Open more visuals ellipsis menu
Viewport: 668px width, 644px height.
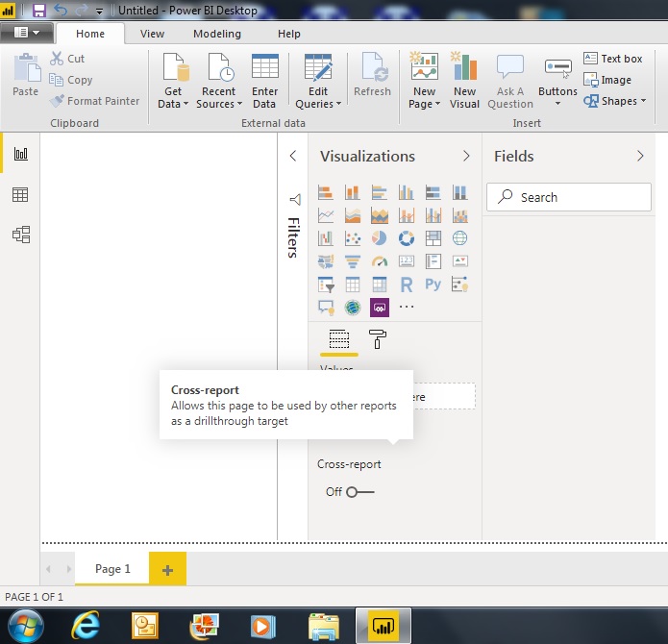(x=407, y=307)
